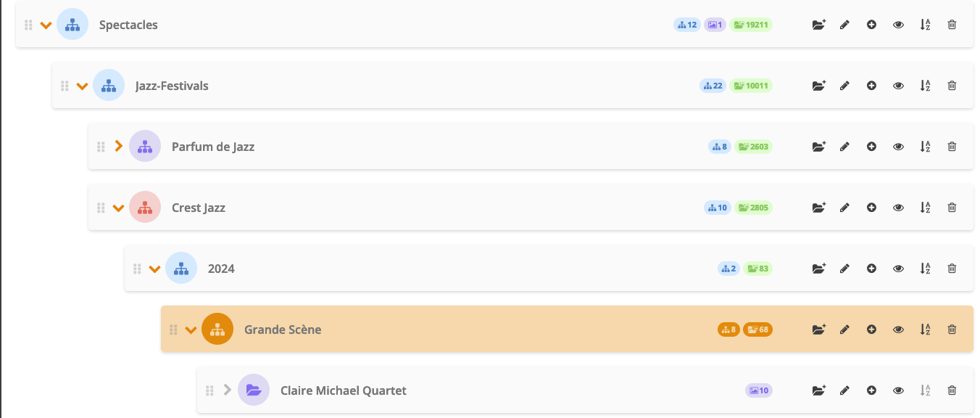Click the 19211 images badge on Spectacles
980x418 pixels.
[x=751, y=25]
